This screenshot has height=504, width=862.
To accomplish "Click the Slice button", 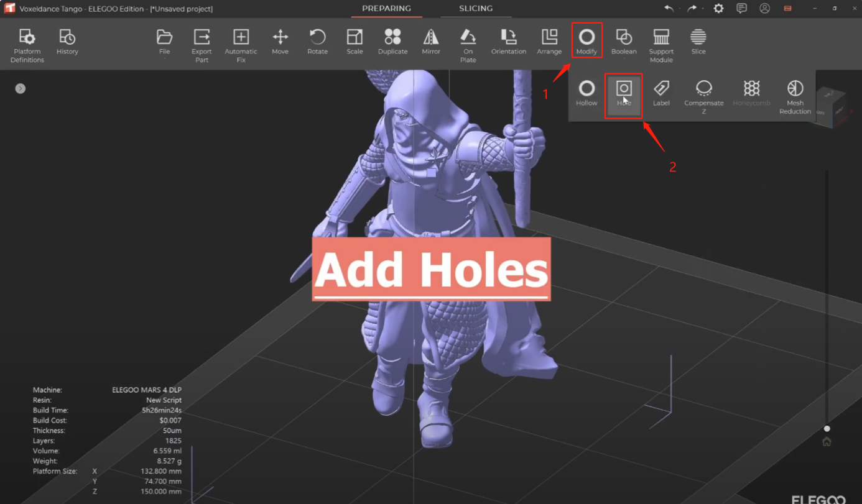I will click(698, 42).
